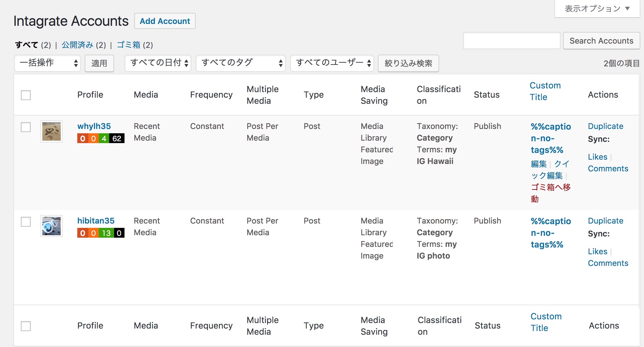Image resolution: width=644 pixels, height=347 pixels.
Task: Click the green 4 count badge for whylh35
Action: (x=104, y=138)
